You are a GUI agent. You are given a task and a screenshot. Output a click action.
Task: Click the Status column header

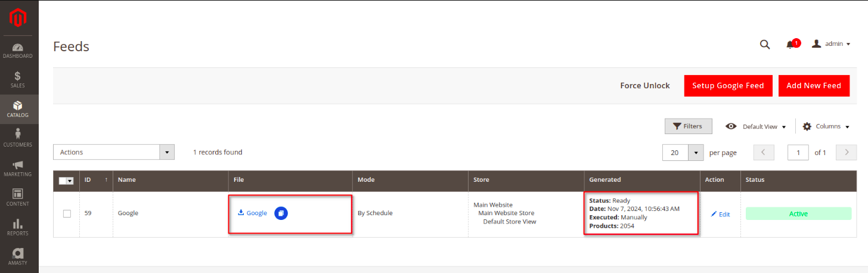tap(799, 180)
